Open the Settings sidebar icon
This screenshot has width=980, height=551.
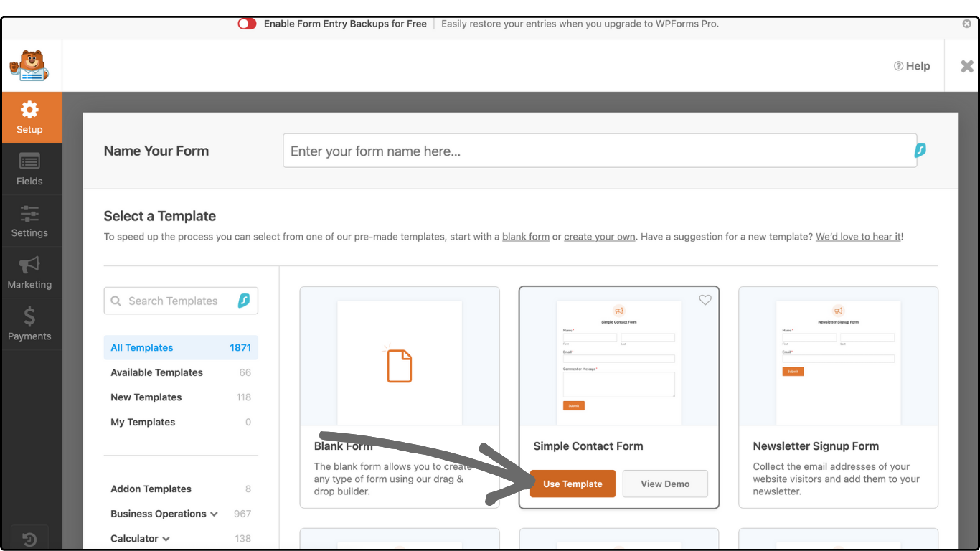tap(29, 213)
